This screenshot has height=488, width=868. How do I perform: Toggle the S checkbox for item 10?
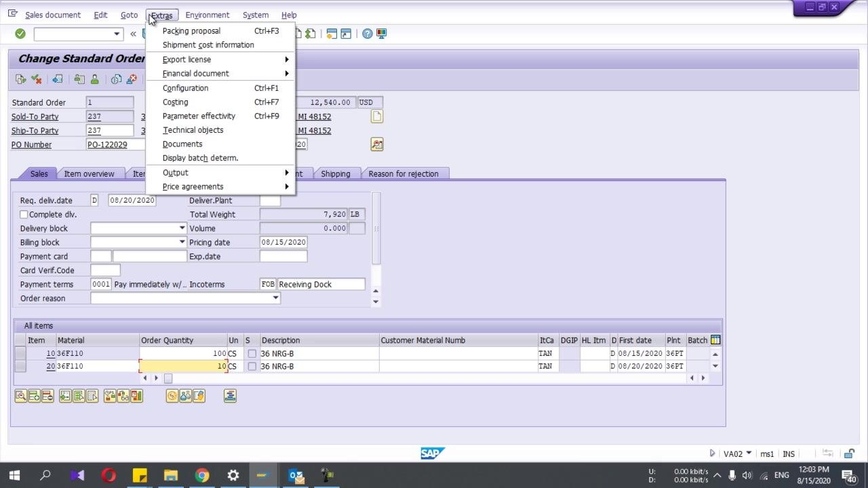click(252, 354)
